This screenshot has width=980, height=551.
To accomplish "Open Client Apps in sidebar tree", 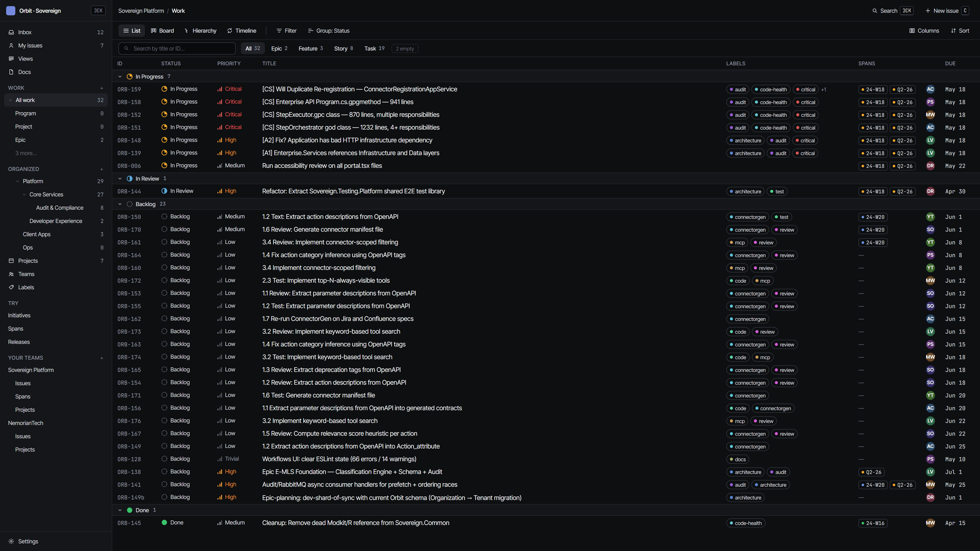I will point(56,234).
